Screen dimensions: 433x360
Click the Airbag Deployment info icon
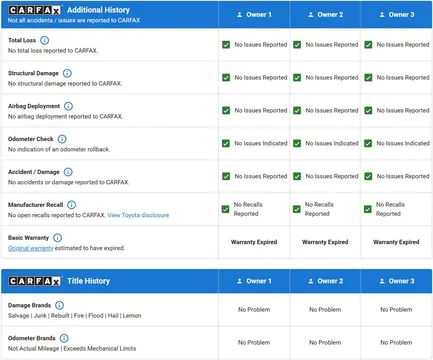[68, 106]
